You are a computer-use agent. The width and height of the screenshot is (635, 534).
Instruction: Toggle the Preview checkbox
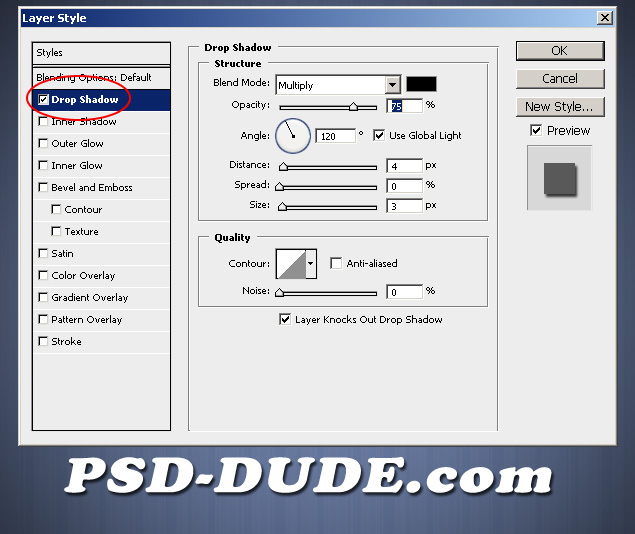pyautogui.click(x=536, y=130)
